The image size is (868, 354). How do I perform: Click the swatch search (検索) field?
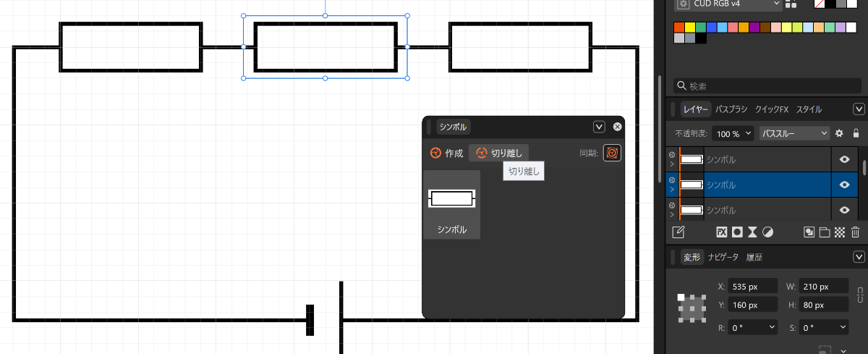[768, 86]
